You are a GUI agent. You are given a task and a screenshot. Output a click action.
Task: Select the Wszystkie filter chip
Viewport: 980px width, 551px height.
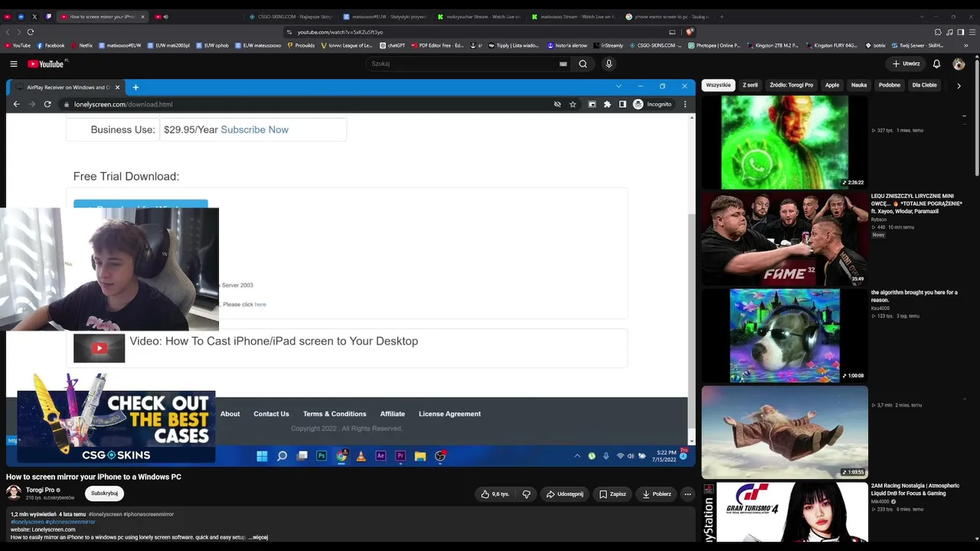[x=718, y=86]
